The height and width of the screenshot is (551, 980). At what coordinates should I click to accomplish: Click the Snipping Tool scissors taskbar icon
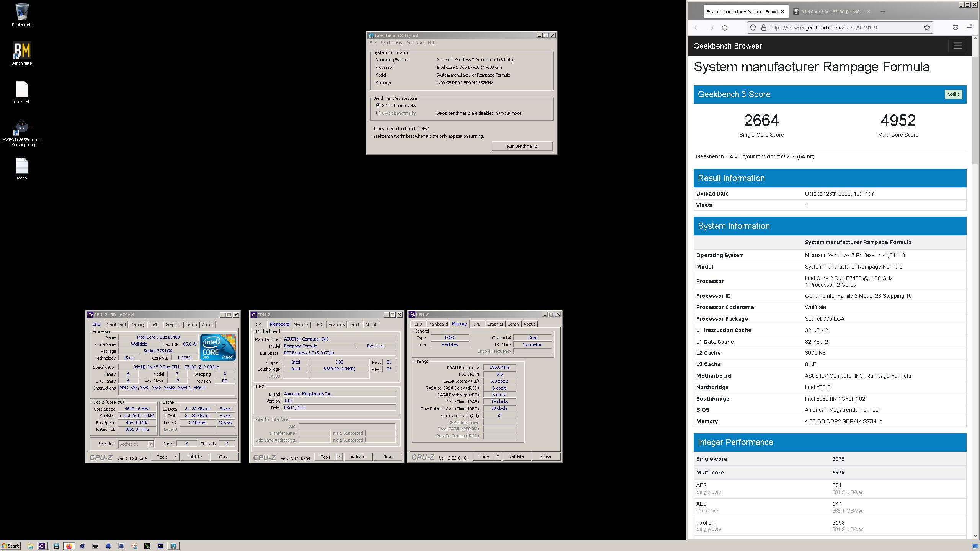click(134, 546)
